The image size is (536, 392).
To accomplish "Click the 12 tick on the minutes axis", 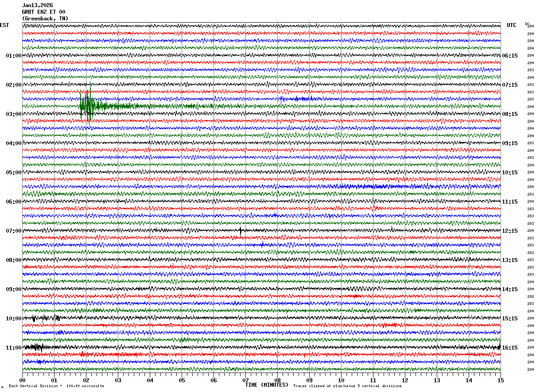I will coord(405,380).
